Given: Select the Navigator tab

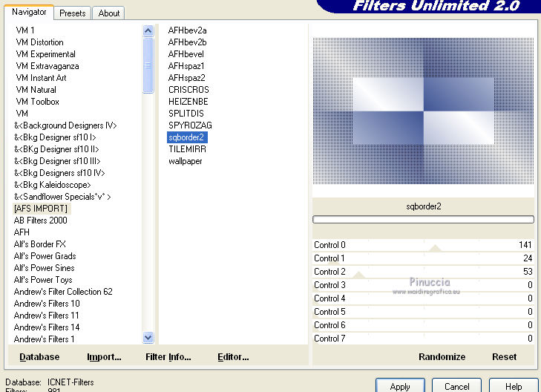Looking at the screenshot, I should click(x=29, y=12).
